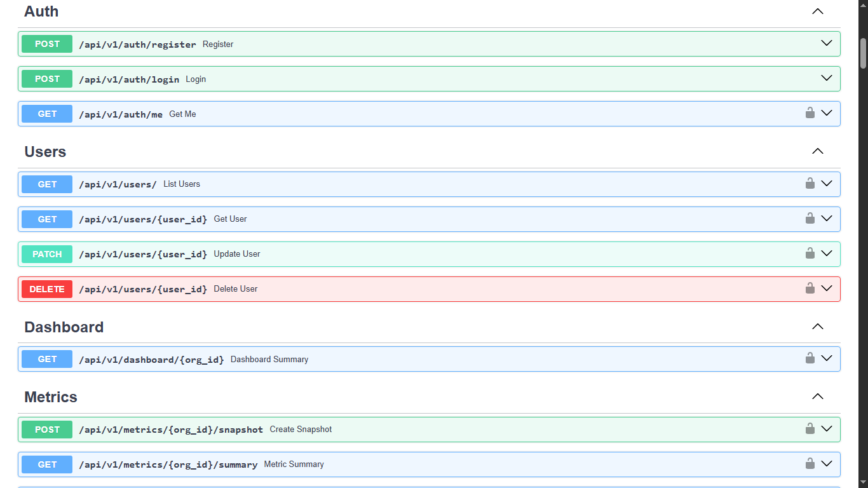Click the /api/v1/users/ path
868x488 pixels.
[x=118, y=184]
